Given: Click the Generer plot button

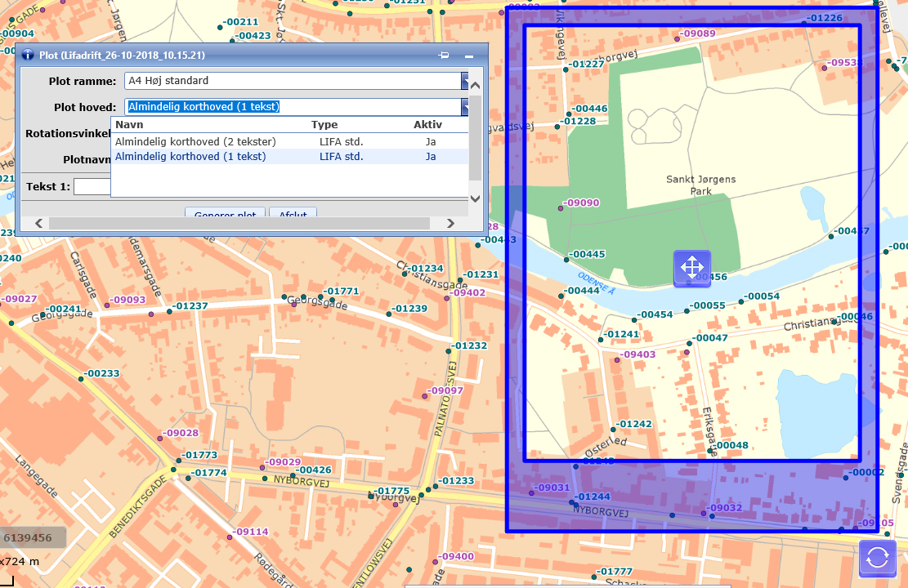Looking at the screenshot, I should pos(226,213).
